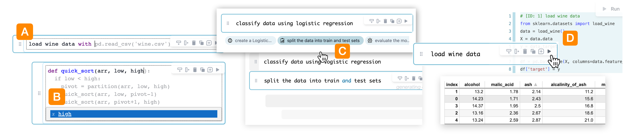This screenshot has width=644, height=137.
Task: Click the add-to-side icon in quick_sort cell toolbar
Action: [187, 70]
